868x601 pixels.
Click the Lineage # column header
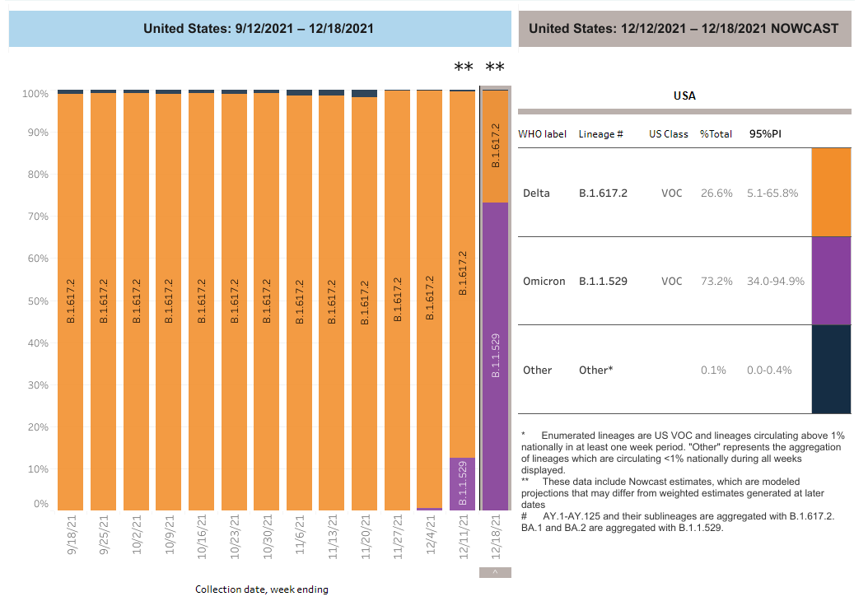pos(602,133)
